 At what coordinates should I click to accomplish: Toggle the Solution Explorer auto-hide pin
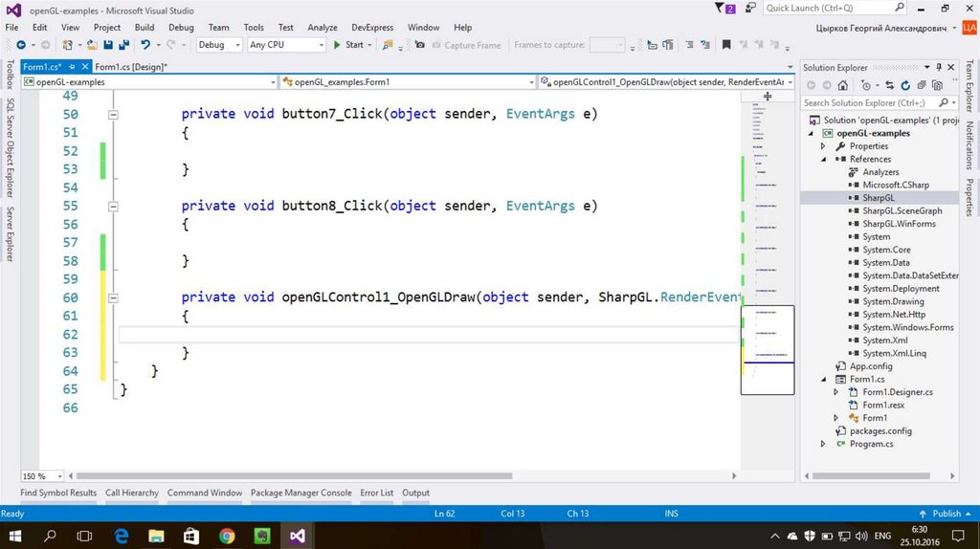[x=939, y=68]
